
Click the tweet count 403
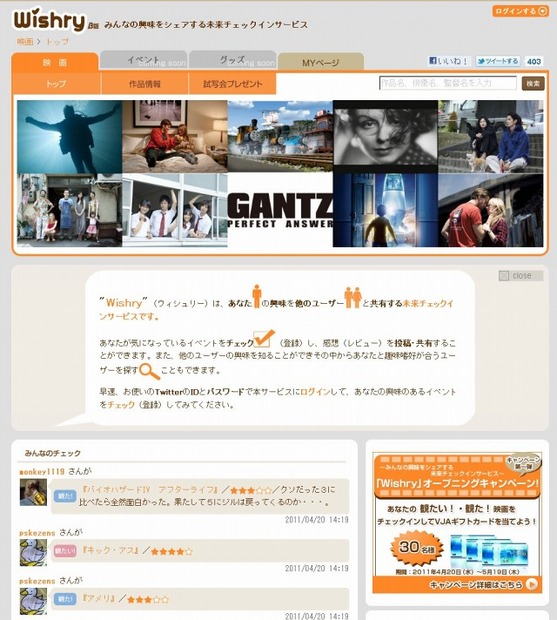point(534,61)
